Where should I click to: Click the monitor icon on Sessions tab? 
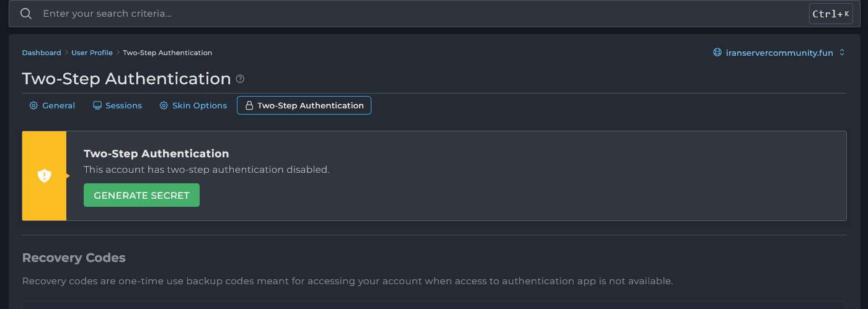coord(97,106)
